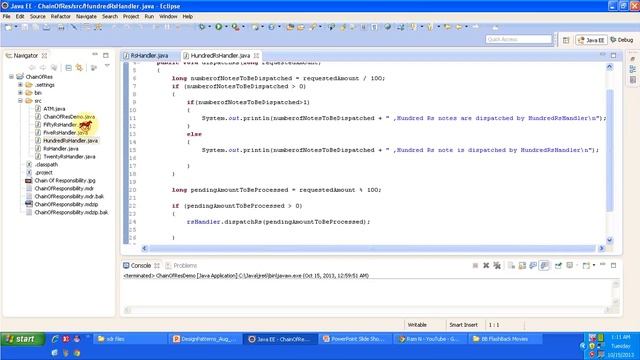Click Remove All Terminated Launches icon
This screenshot has height=360, width=640.
pyautogui.click(x=497, y=266)
